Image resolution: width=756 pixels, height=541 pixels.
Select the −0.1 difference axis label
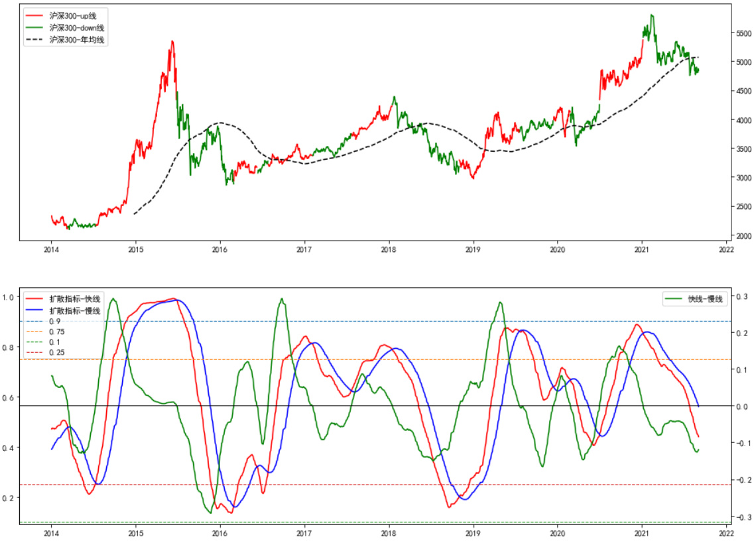743,443
